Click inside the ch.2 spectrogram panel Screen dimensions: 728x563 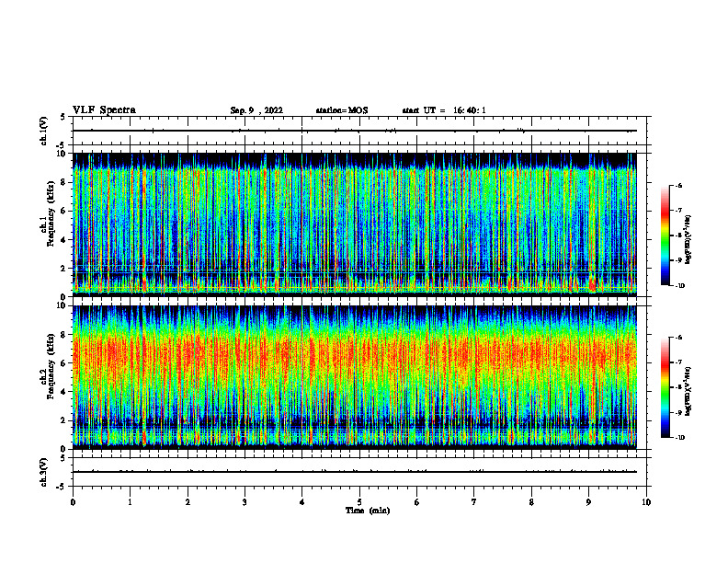pyautogui.click(x=355, y=377)
